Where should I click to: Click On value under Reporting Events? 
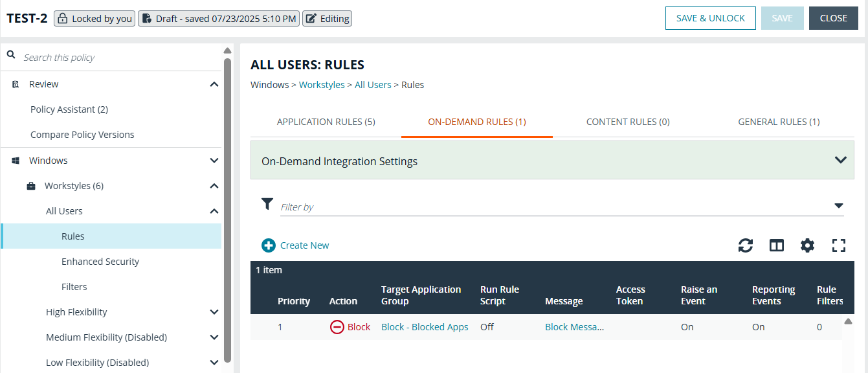(759, 327)
